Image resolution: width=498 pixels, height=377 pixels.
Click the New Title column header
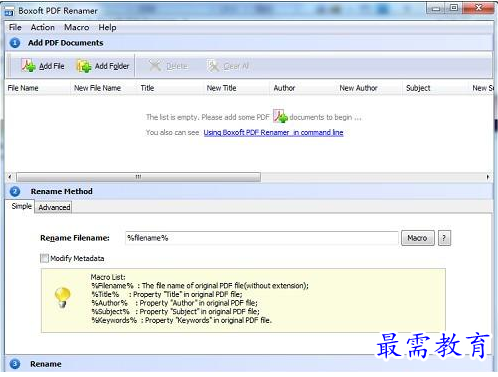click(237, 88)
